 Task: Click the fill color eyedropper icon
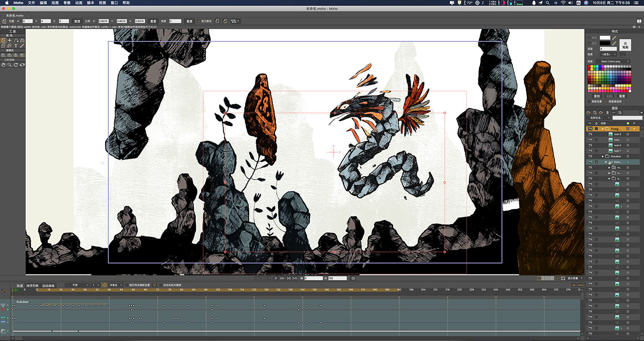tap(614, 37)
